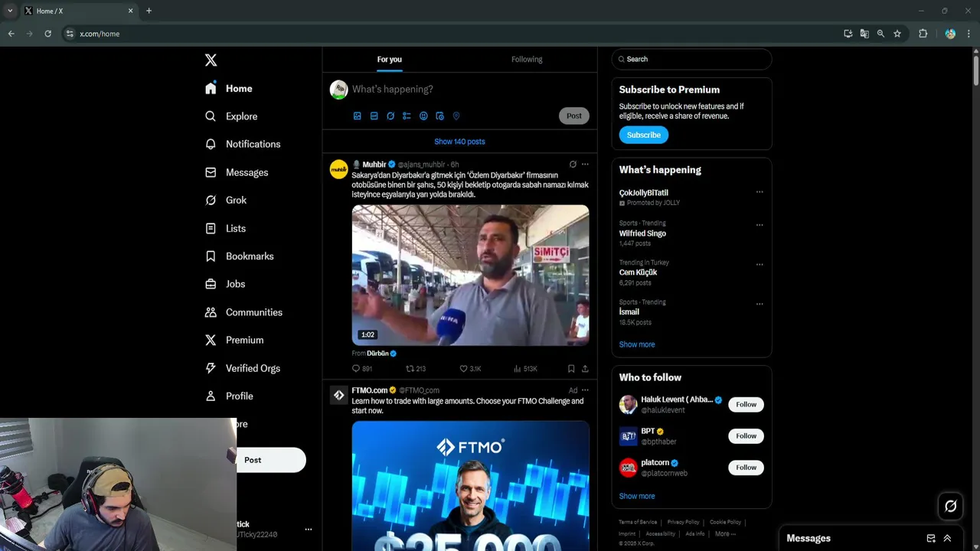The height and width of the screenshot is (551, 980).
Task: Click the Search field
Action: coord(691,59)
